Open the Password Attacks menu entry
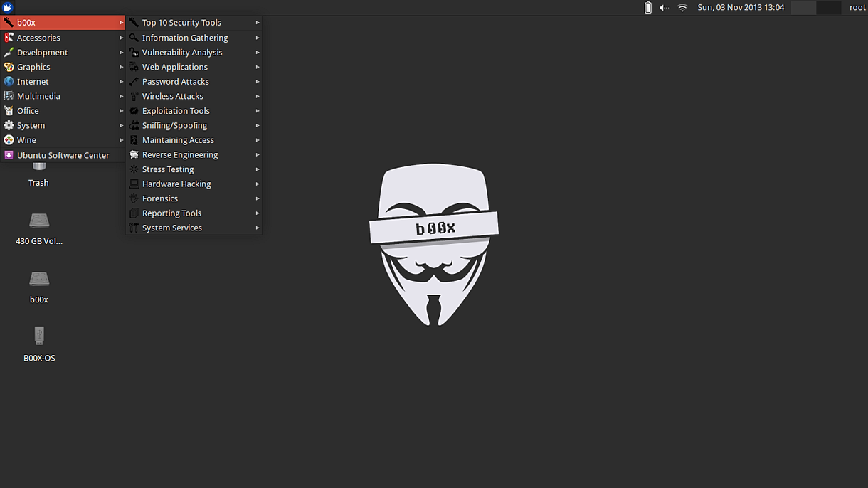 (x=194, y=81)
